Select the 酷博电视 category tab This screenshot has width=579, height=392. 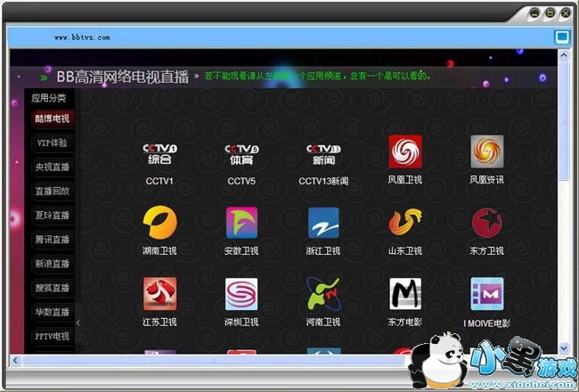[53, 118]
